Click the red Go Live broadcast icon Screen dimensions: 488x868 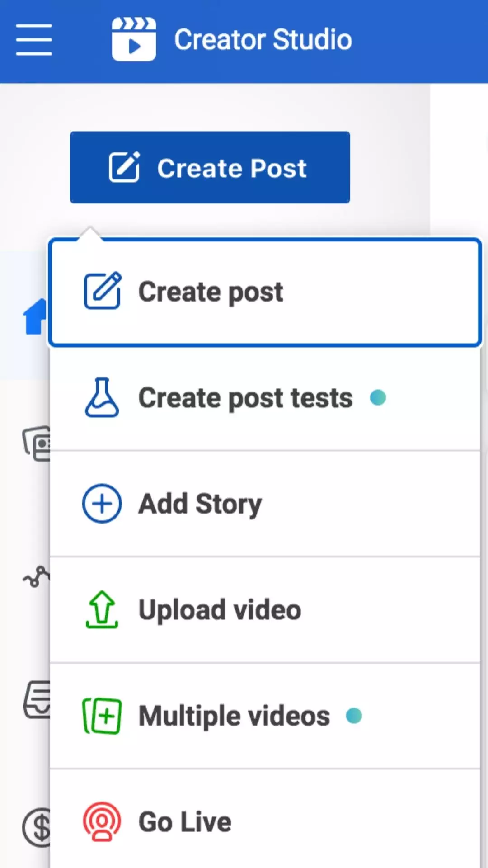(x=102, y=821)
